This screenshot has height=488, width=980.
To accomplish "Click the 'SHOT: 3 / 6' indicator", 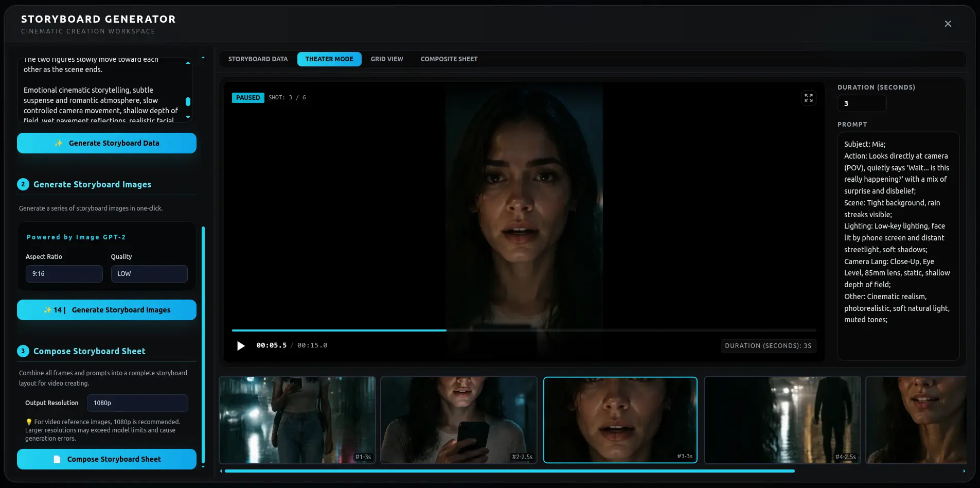I will pyautogui.click(x=287, y=98).
